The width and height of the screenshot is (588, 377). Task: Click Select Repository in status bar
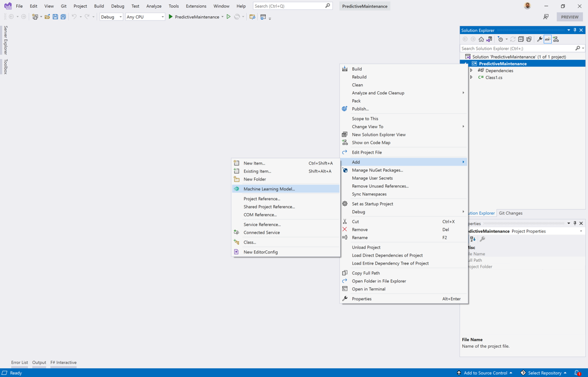click(x=543, y=373)
